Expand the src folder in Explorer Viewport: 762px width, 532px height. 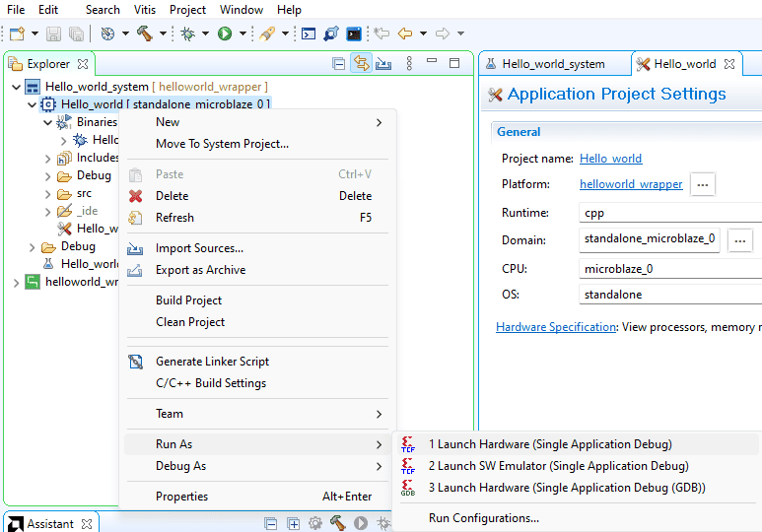click(x=47, y=194)
